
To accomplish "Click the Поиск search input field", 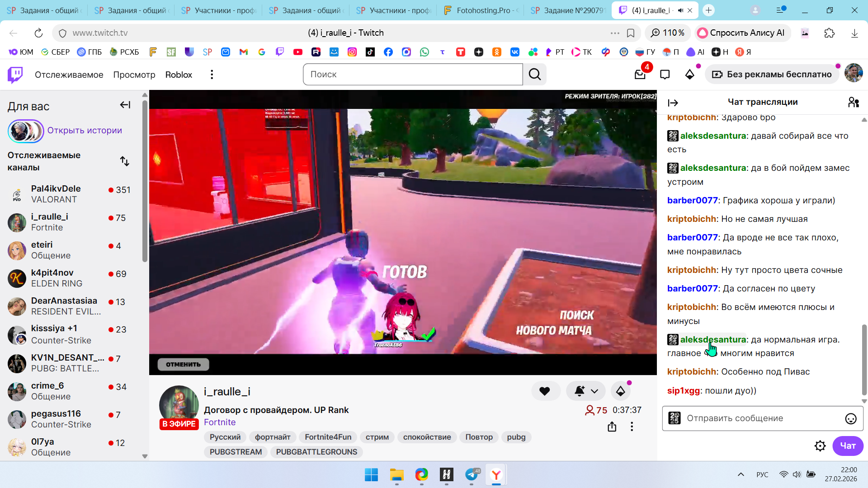I will 412,75.
